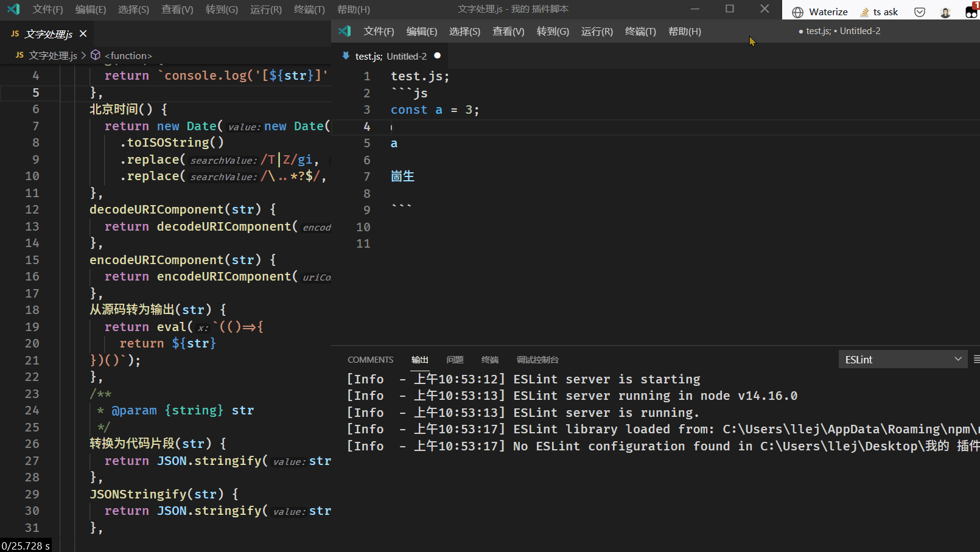Open 编辑(E) menu in the 文字处理.js window
Viewport: 980px width, 552px height.
[x=91, y=10]
